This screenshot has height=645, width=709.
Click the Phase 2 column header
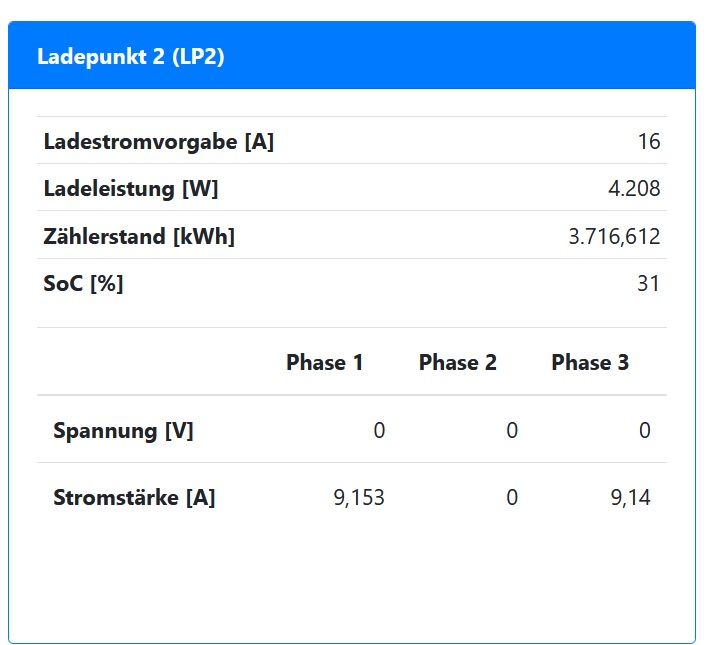(457, 363)
